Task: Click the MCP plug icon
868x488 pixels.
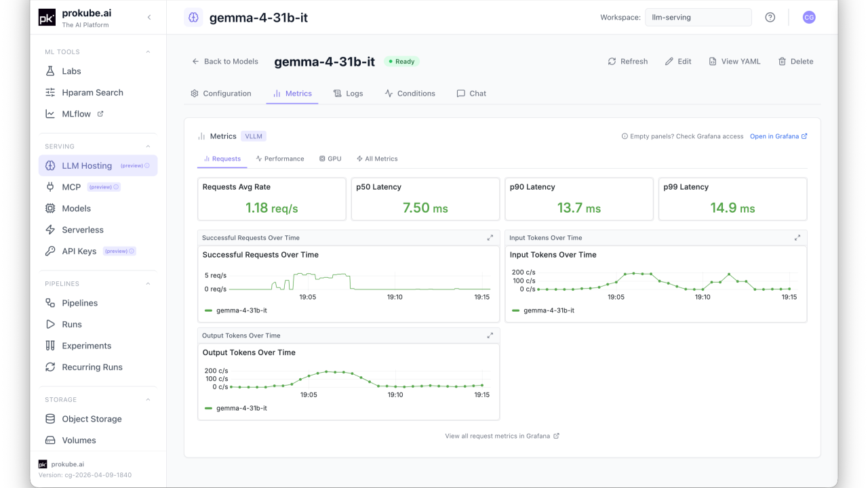Action: point(50,187)
